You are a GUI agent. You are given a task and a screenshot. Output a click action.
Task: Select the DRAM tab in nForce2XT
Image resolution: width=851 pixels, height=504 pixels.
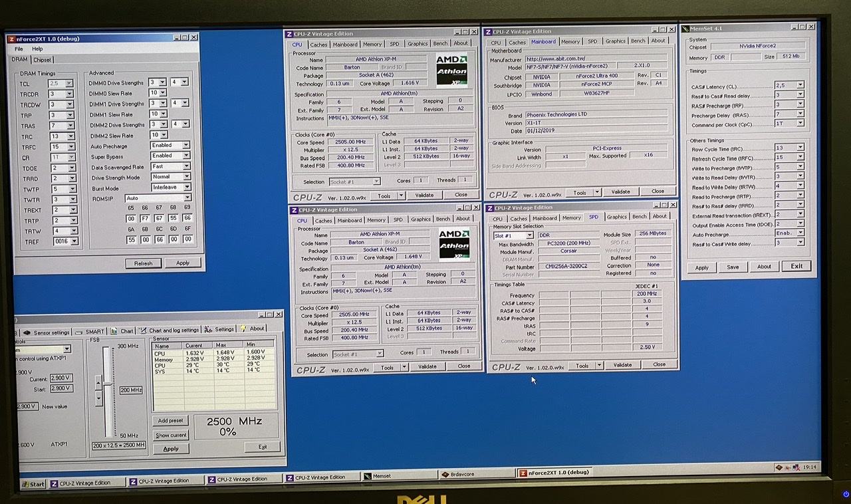point(20,59)
